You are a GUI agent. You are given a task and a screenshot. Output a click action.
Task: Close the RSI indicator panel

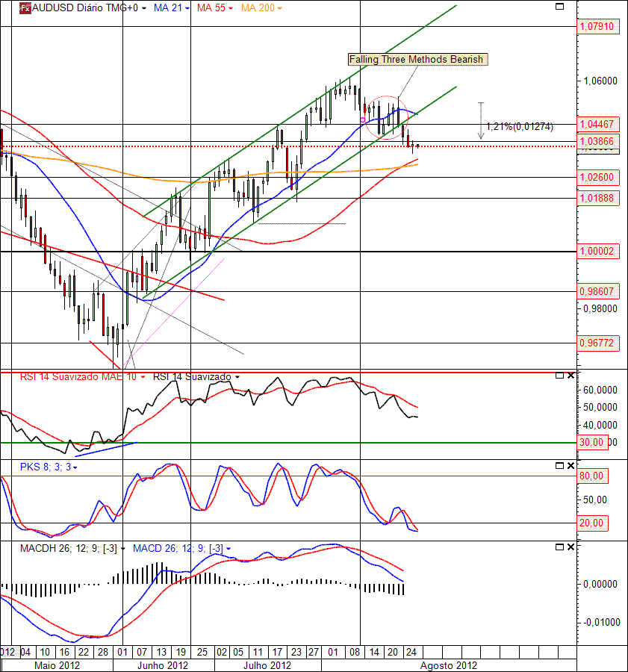click(x=571, y=376)
